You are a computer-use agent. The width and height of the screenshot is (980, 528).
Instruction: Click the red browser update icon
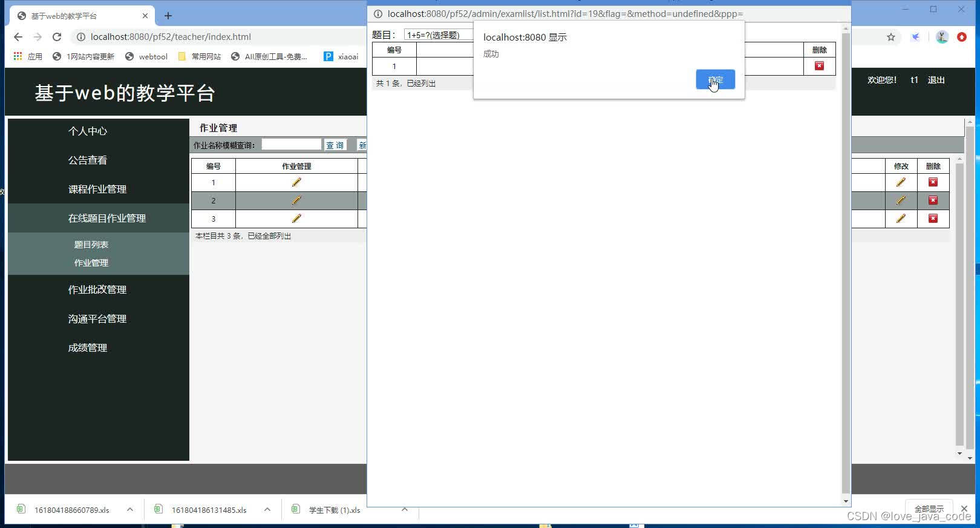[x=962, y=37]
